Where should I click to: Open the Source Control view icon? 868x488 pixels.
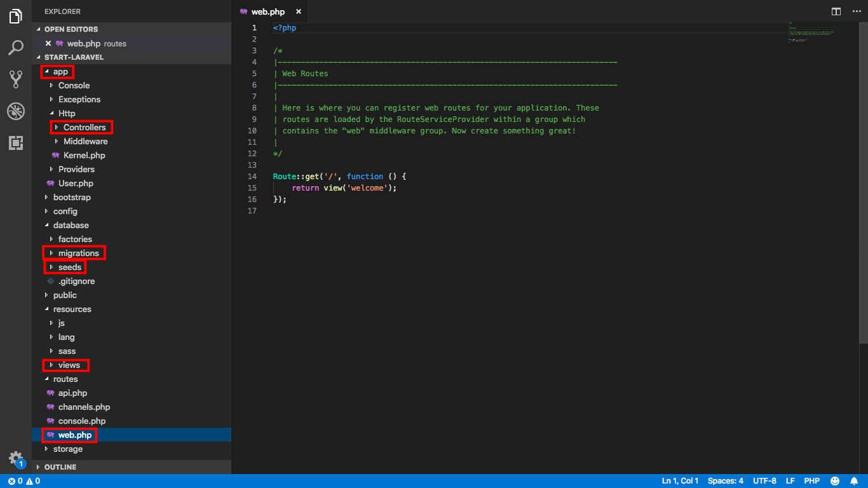coord(16,79)
